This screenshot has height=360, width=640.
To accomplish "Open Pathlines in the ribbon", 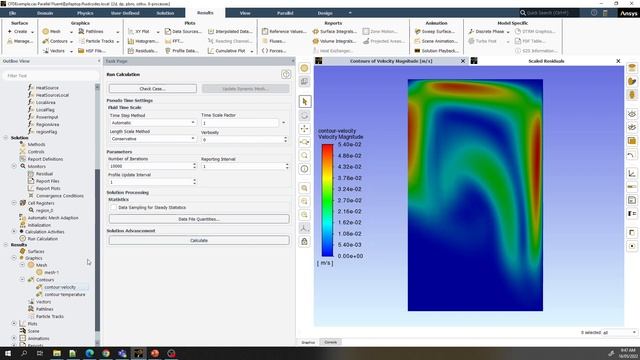I will click(x=91, y=31).
